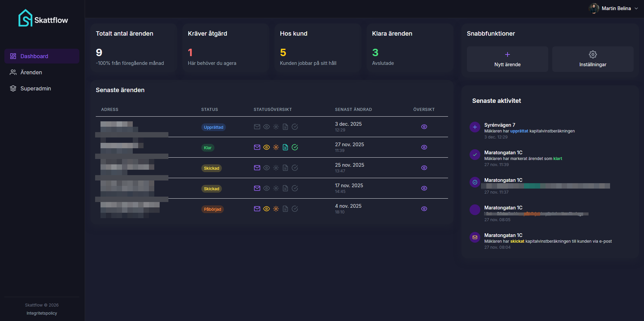Click the Skickad badge in the 17 nov. 2025 row
644x321 pixels.
tap(211, 189)
